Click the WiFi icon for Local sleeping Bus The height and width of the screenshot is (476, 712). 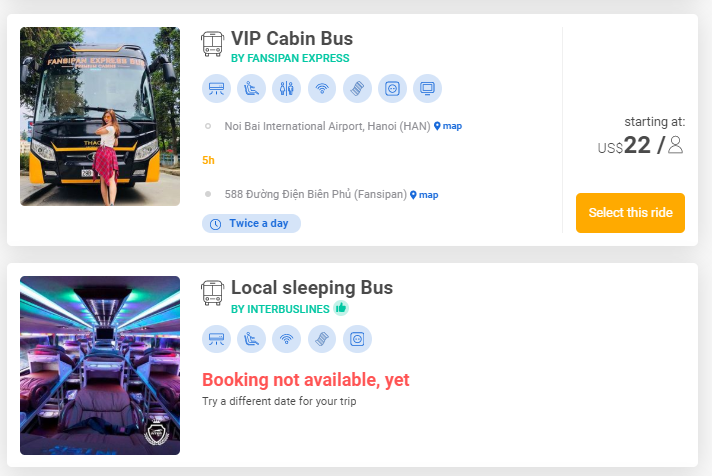[x=287, y=339]
